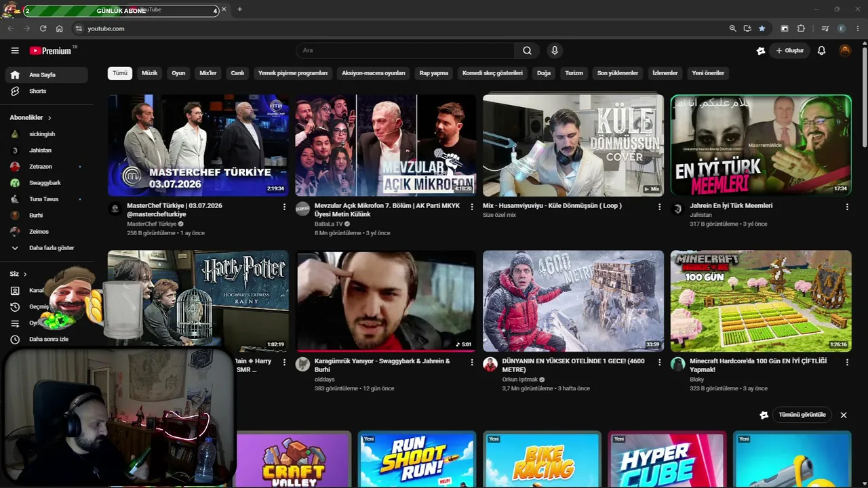This screenshot has height=488, width=868.
Task: Click Tümünü görüntüle for playables
Action: point(802,415)
